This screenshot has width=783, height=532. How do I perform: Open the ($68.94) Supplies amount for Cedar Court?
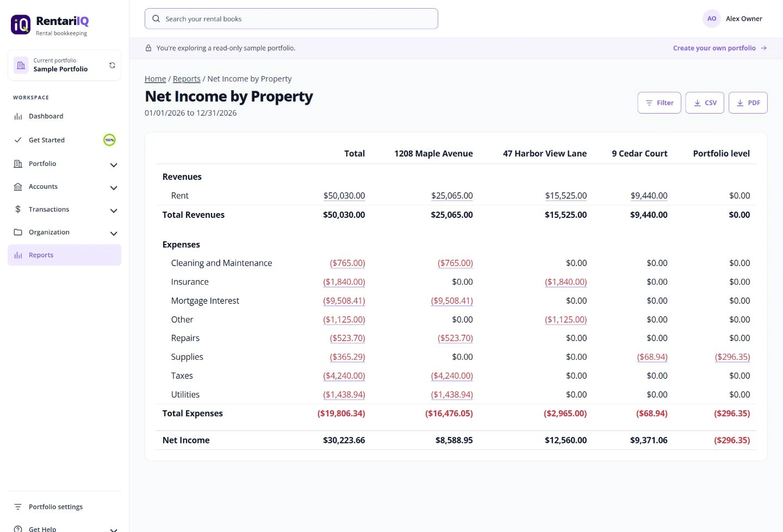[x=652, y=357]
